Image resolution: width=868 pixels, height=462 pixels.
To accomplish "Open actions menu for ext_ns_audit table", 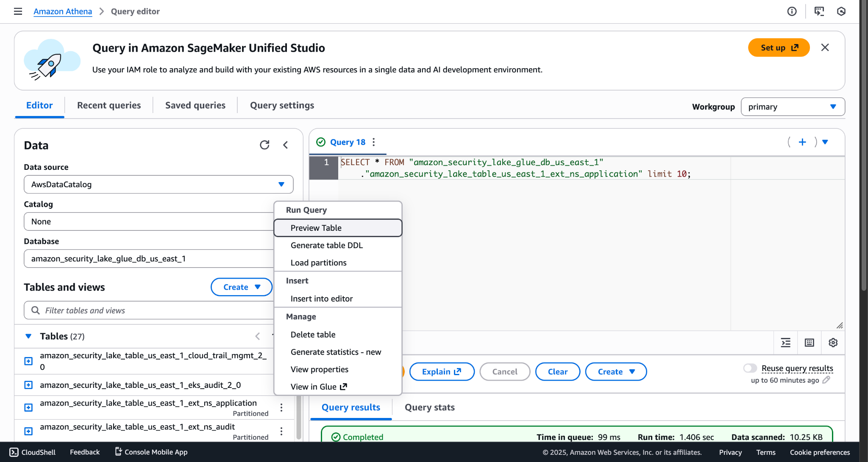I will pos(281,431).
